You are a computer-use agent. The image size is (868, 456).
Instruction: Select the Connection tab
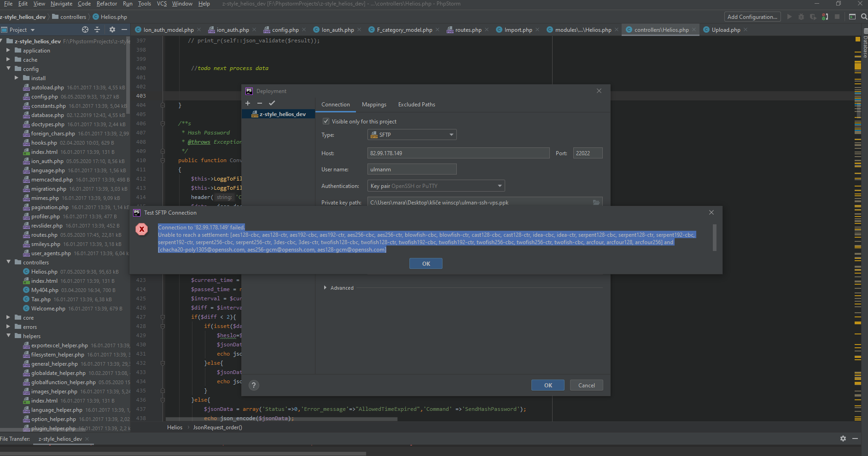point(336,105)
